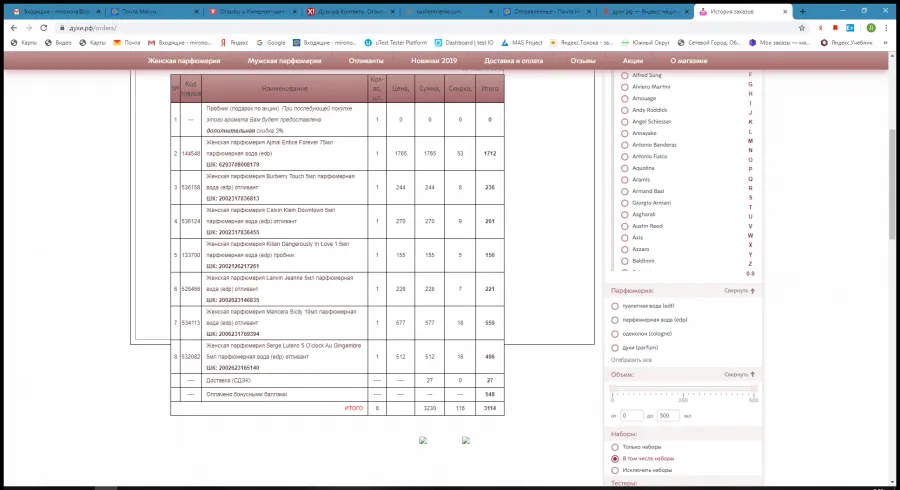900x490 pixels.
Task: Jump to brands starting with letter S
Action: [750, 198]
